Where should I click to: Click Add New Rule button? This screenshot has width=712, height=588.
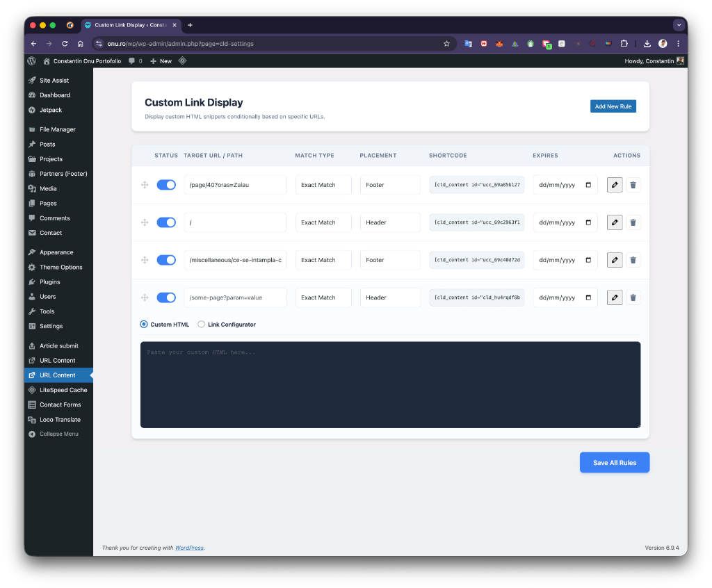[x=613, y=106]
